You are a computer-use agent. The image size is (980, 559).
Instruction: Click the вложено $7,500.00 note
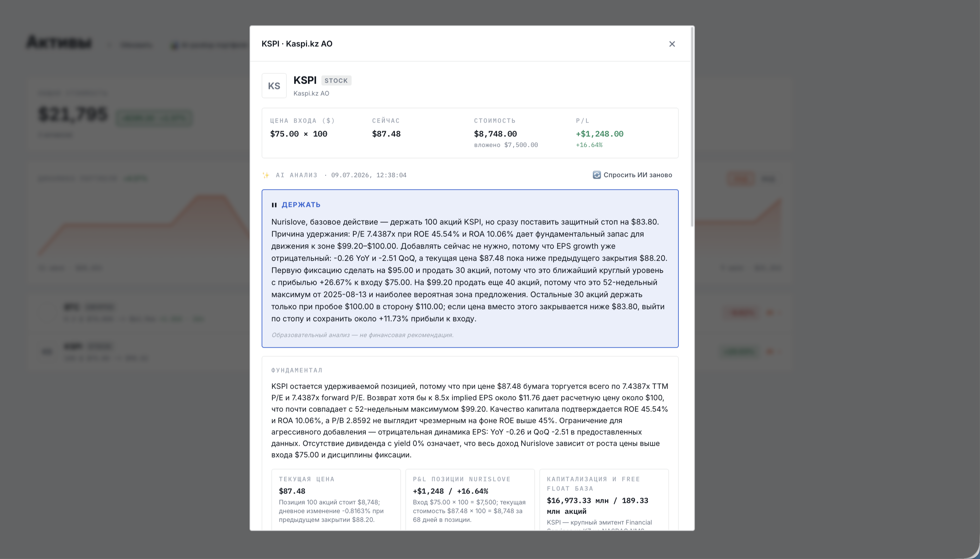506,145
